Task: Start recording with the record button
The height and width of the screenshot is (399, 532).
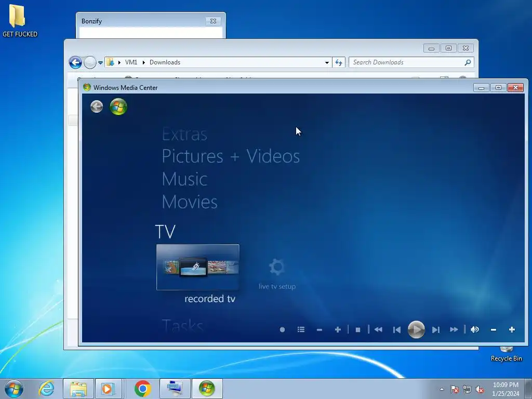Action: pyautogui.click(x=282, y=329)
